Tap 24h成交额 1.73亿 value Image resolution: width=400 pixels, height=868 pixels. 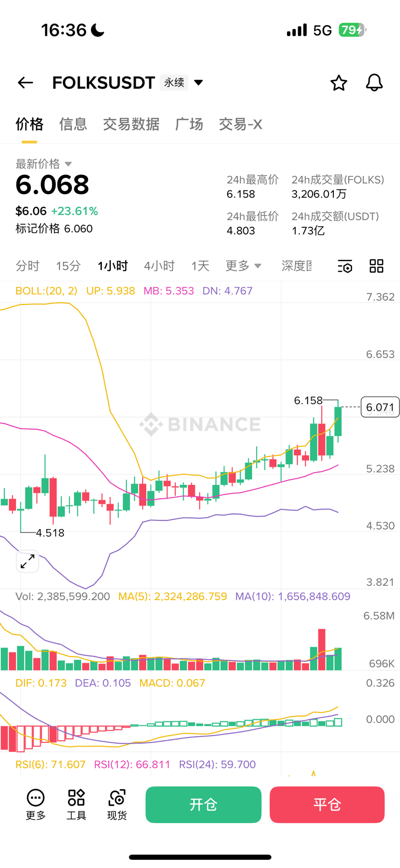click(x=308, y=231)
